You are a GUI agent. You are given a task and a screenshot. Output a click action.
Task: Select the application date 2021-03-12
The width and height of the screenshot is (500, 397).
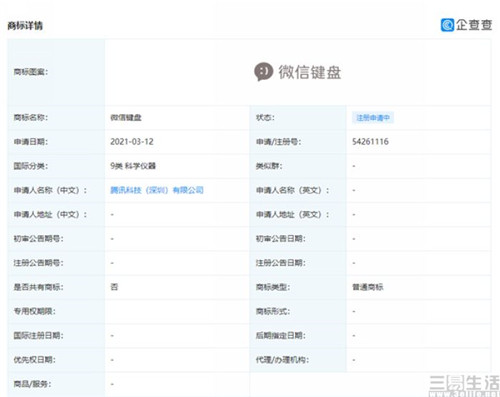(132, 142)
